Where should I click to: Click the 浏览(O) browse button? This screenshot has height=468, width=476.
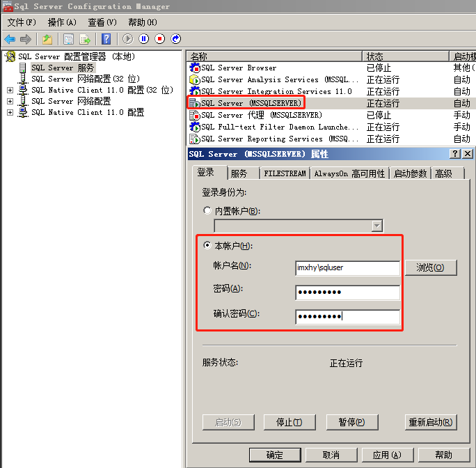point(431,267)
